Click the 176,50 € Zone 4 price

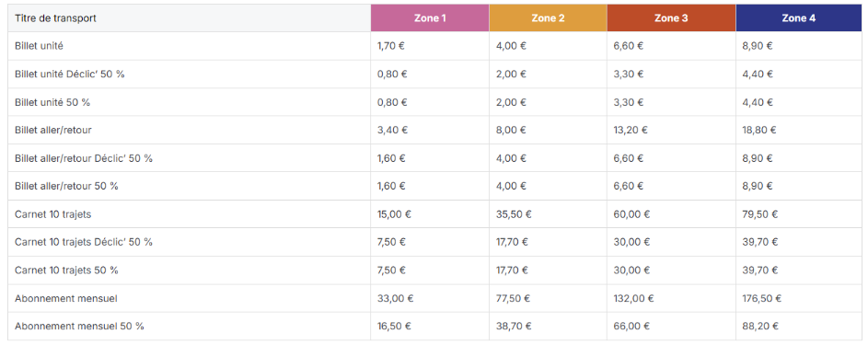(x=762, y=299)
